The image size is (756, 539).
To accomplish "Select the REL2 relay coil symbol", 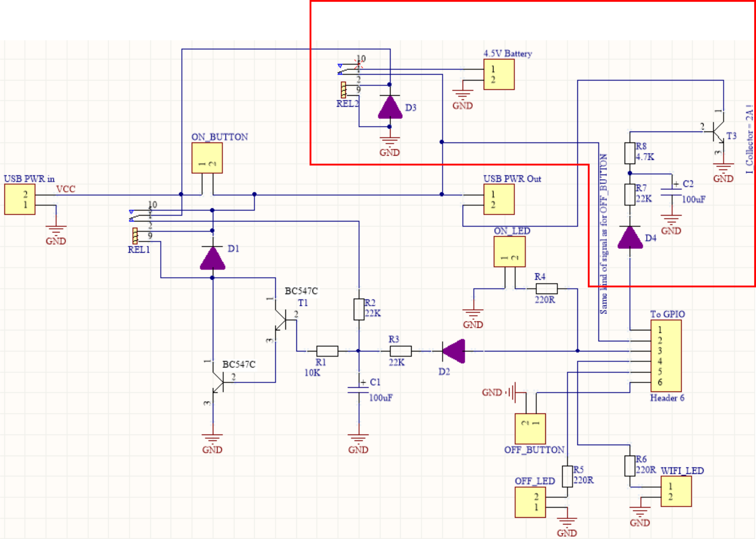I will point(343,90).
